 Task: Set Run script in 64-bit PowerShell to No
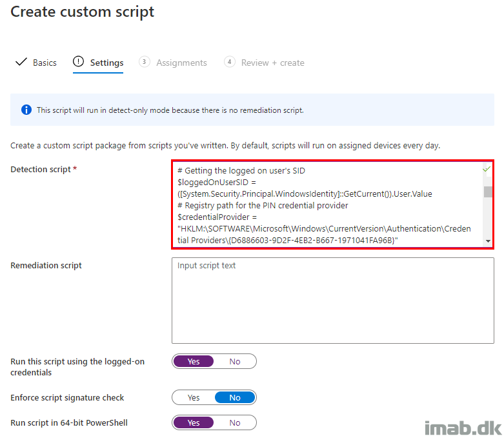pyautogui.click(x=235, y=423)
